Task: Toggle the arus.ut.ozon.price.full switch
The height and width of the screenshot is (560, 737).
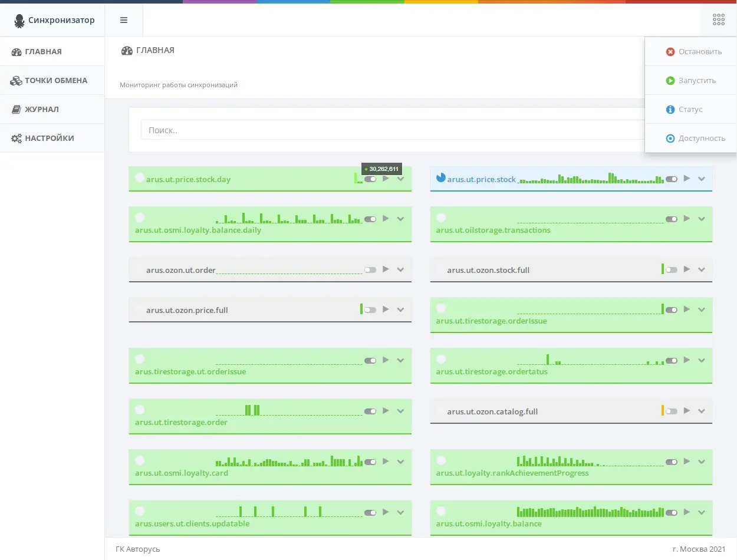Action: click(370, 309)
